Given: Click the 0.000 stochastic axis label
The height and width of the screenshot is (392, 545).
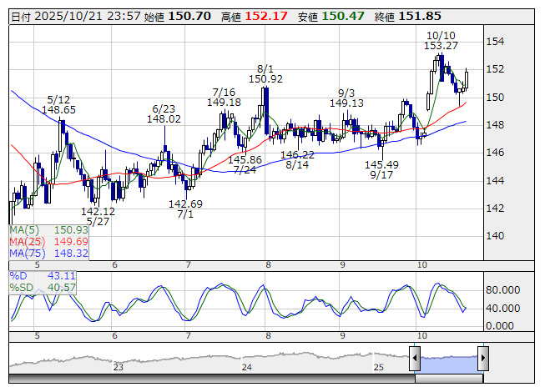Looking at the screenshot, I should point(500,325).
